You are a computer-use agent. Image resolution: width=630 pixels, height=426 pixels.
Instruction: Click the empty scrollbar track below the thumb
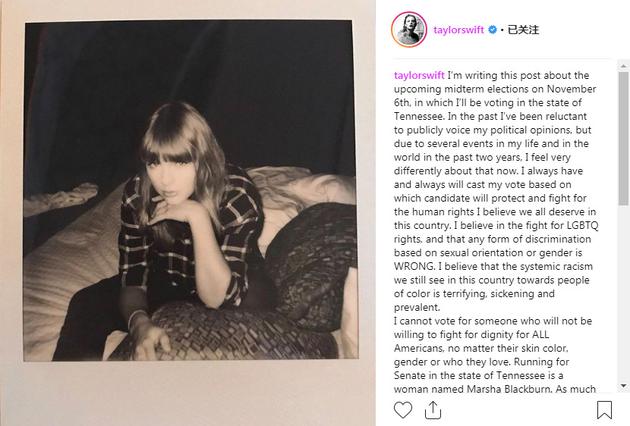pos(624,293)
